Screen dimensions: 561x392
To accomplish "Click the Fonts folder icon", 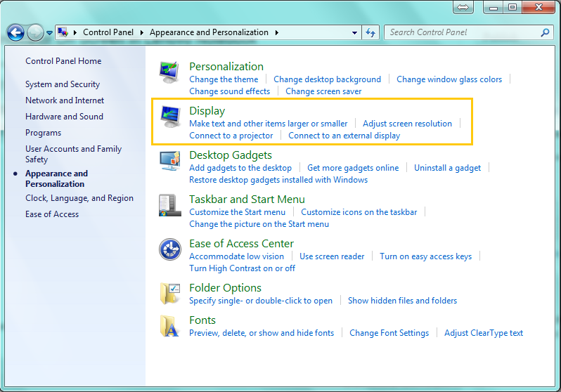I will (x=170, y=327).
